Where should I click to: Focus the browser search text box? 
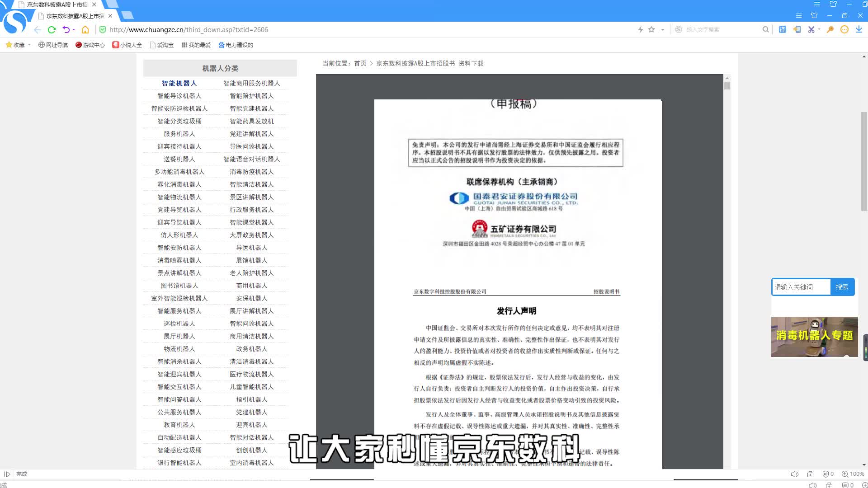click(x=722, y=30)
